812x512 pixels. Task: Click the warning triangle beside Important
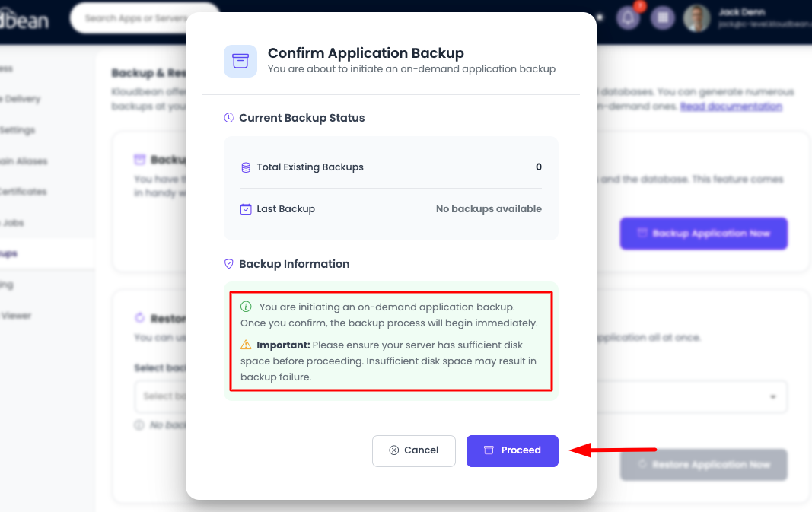coord(244,345)
